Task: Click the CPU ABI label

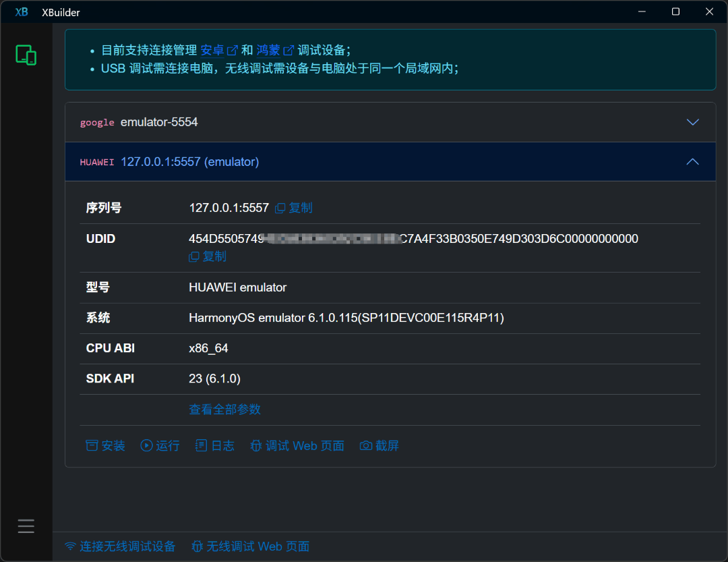Action: 111,348
